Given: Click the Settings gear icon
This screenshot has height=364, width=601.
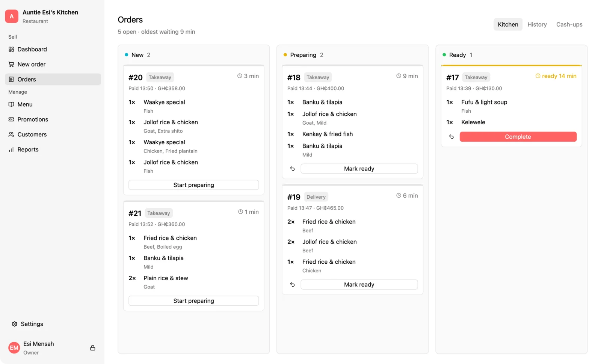Looking at the screenshot, I should coord(15,324).
